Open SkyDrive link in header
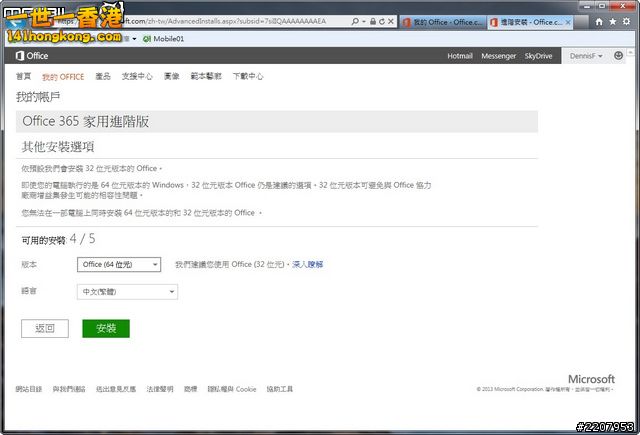This screenshot has width=640, height=435. coord(538,56)
